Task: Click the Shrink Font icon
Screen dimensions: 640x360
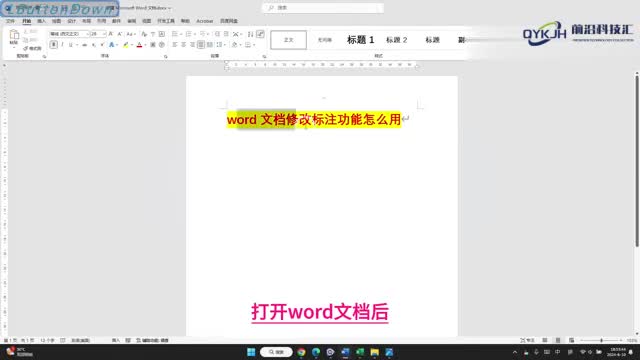Action: tap(120, 34)
